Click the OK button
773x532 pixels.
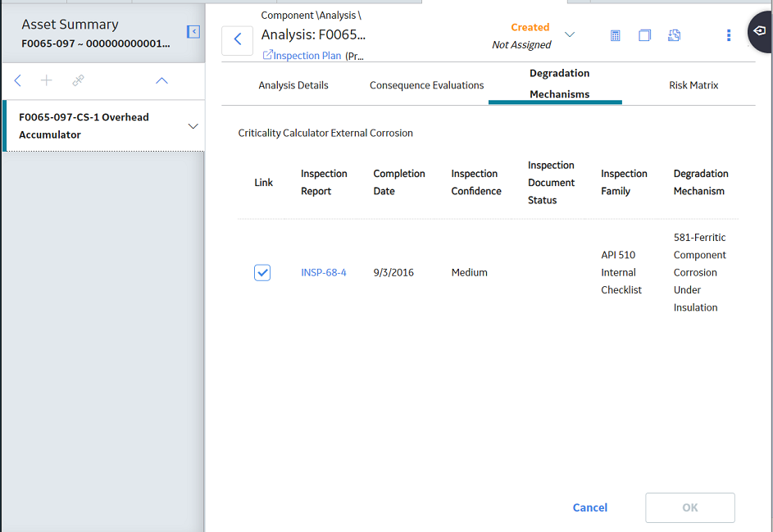[690, 507]
